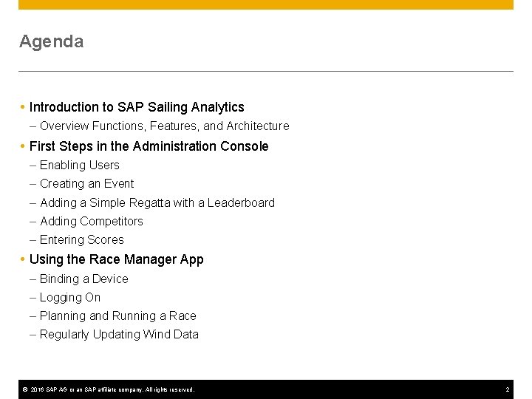Screen dimensions: 532x399
Task: Click Overview Functions, Features, and Architecture line
Action: coord(164,126)
